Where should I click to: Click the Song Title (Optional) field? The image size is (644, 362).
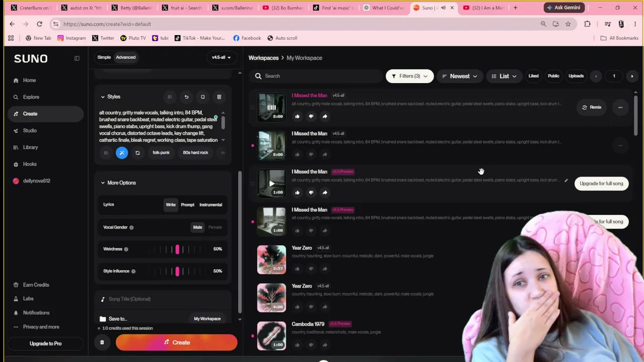[164, 299]
